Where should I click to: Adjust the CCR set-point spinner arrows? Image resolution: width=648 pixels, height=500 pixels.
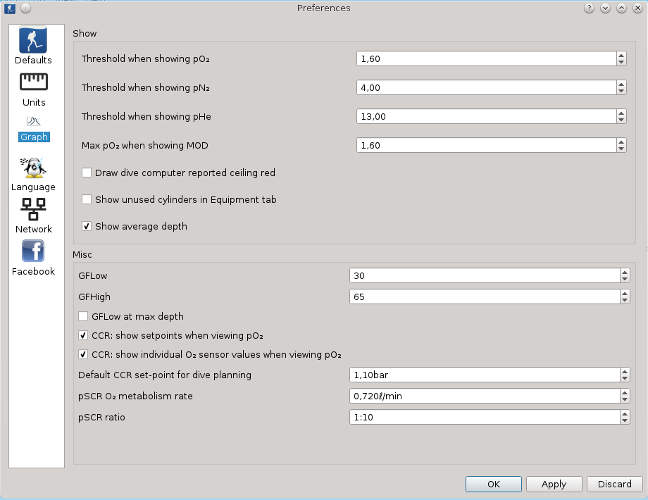pyautogui.click(x=625, y=375)
